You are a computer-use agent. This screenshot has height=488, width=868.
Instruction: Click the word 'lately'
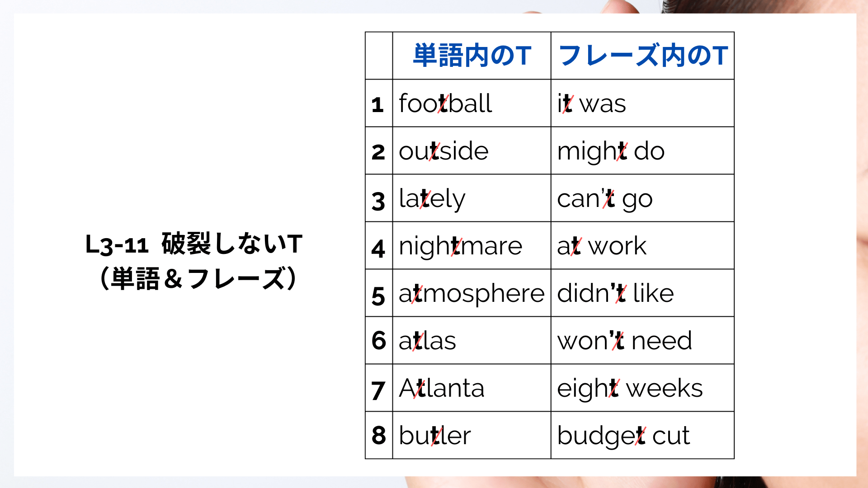pyautogui.click(x=432, y=200)
